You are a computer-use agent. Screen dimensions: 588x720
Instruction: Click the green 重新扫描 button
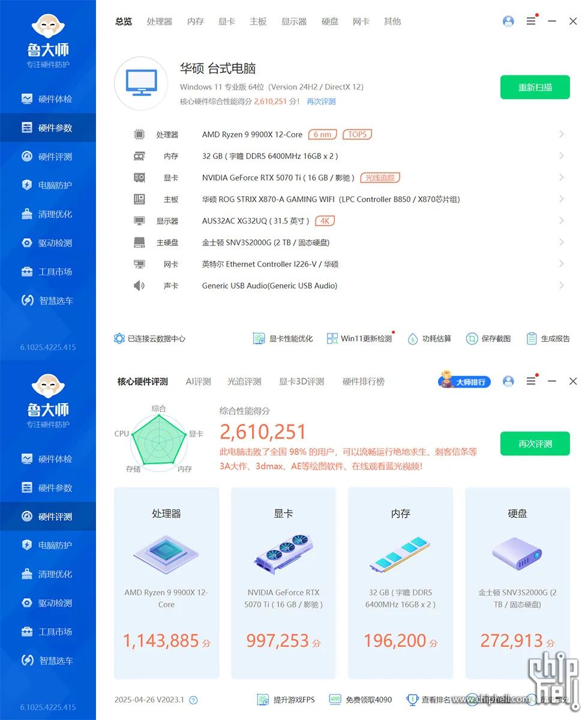[x=535, y=88]
